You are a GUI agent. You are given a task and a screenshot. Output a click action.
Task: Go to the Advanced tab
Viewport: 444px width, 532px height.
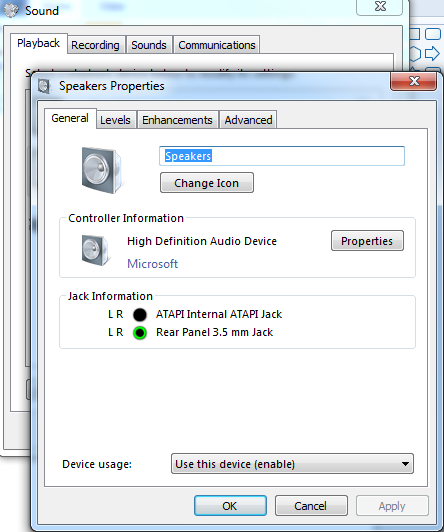point(248,120)
